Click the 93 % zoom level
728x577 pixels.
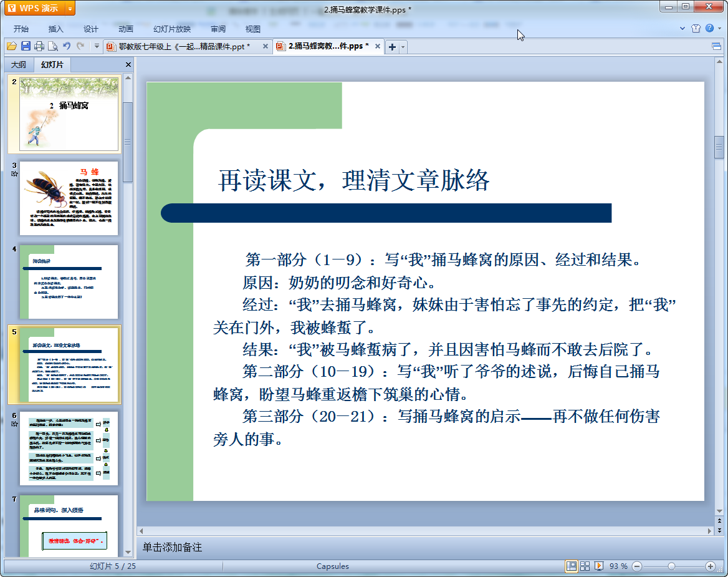click(618, 566)
